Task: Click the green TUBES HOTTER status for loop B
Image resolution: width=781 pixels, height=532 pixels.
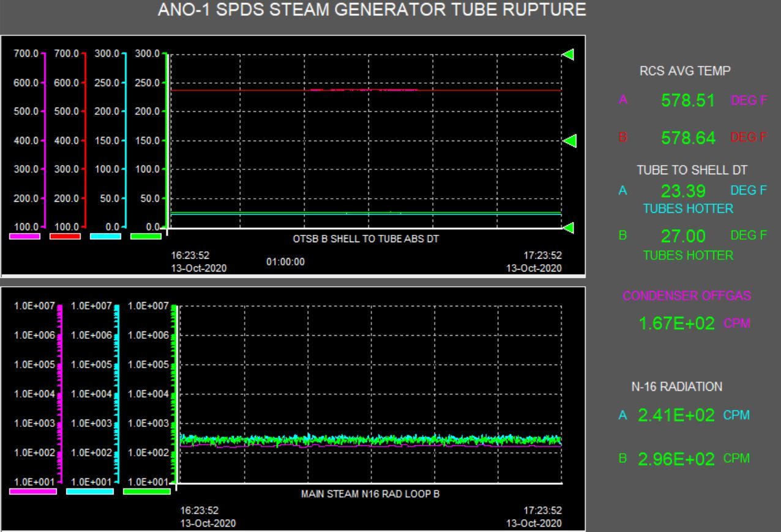Action: [688, 256]
